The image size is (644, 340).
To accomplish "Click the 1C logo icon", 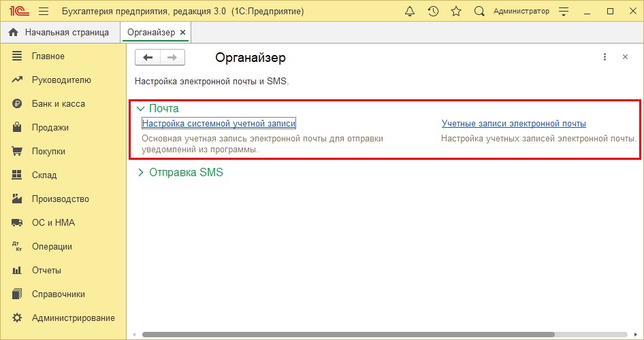I will click(18, 12).
